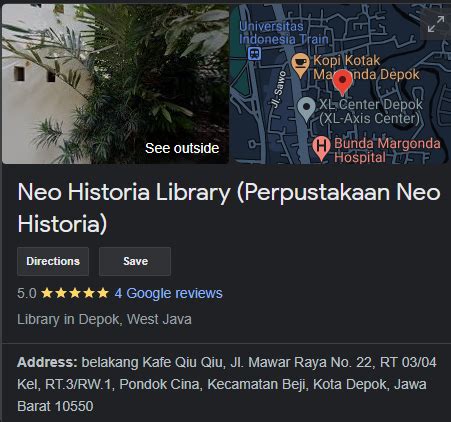Click the address text Jl. Mawar Raya
451x422 pixels.
[278, 362]
